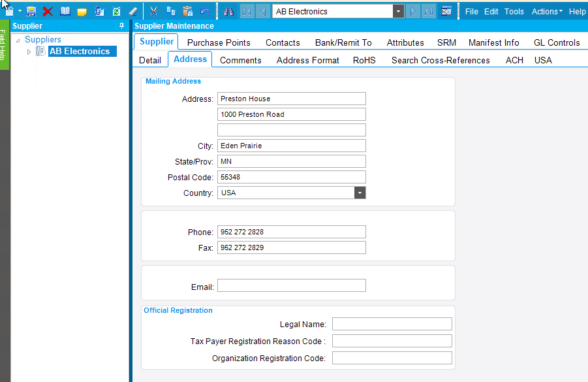Select Suppliers root in tree
This screenshot has width=588, height=382.
pos(43,39)
